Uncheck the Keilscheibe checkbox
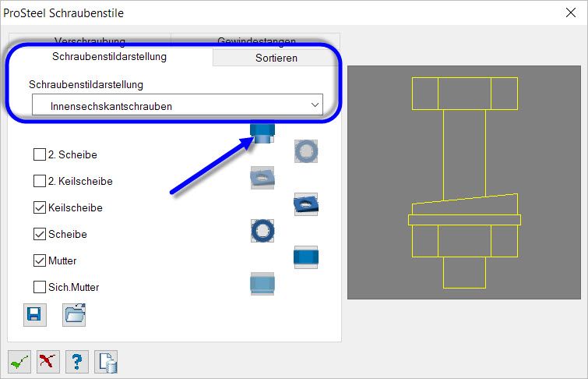 click(x=40, y=207)
